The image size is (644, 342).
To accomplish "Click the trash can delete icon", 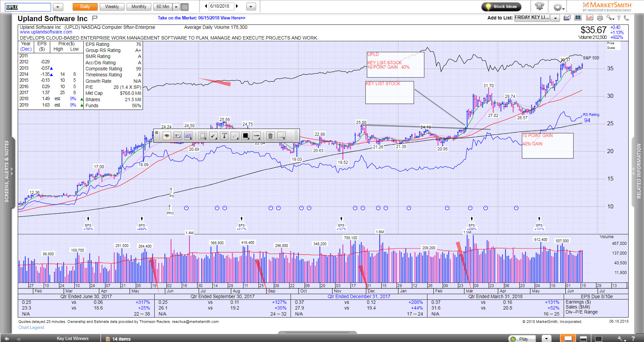I will (270, 136).
